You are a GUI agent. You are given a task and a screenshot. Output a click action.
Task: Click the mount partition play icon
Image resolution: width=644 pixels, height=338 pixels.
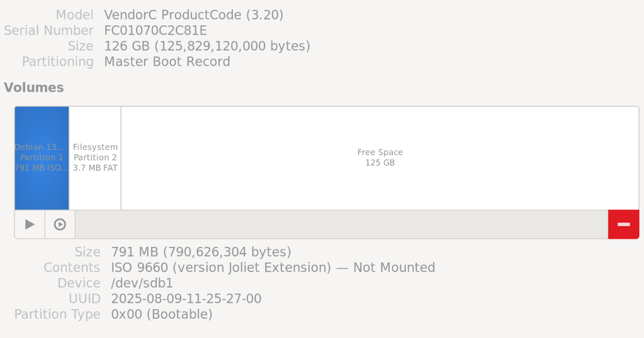click(30, 224)
